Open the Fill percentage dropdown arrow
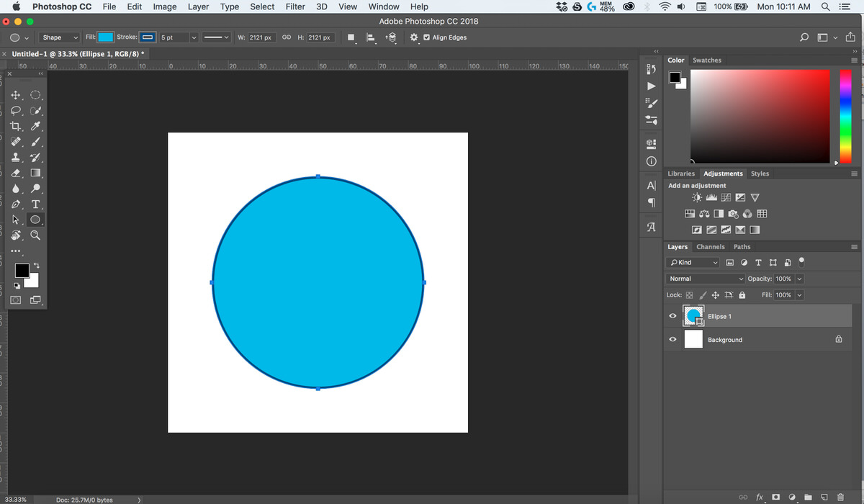 tap(799, 295)
